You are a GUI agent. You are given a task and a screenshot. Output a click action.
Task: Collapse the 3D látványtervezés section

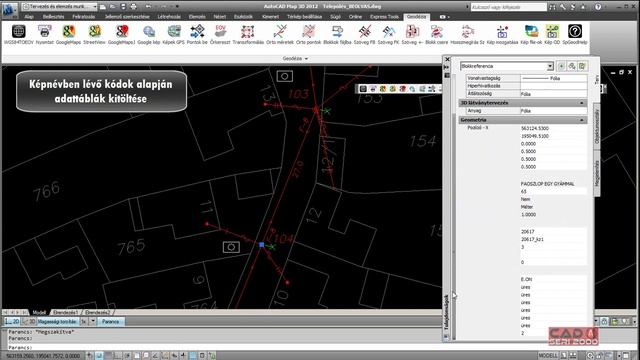[582, 103]
